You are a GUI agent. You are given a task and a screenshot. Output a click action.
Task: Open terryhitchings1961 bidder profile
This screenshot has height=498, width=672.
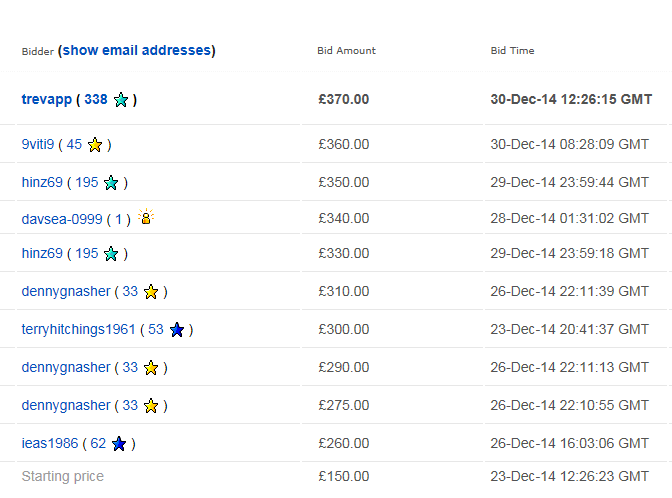(78, 329)
